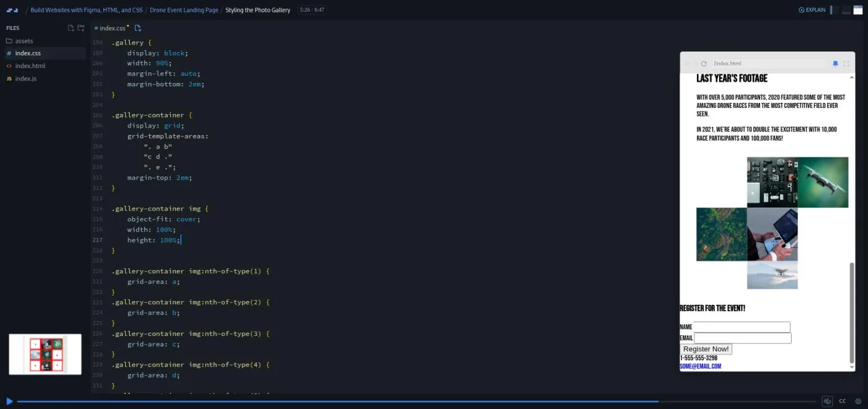
Task: Pin the mini-browser preview with bell icon
Action: point(835,63)
